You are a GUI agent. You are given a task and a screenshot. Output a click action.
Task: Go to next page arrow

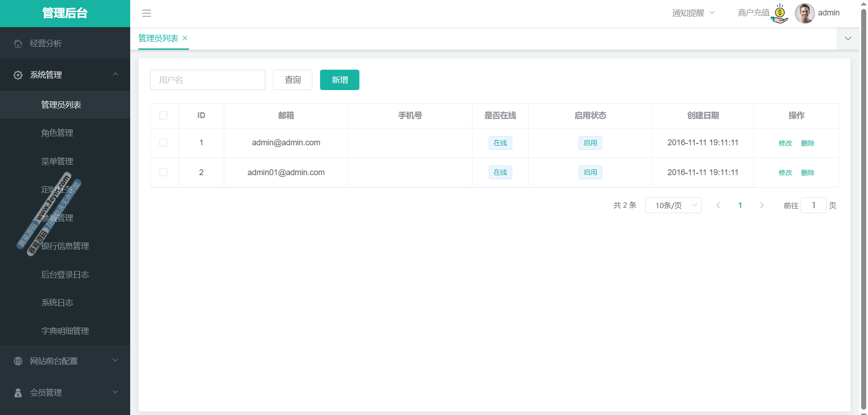pyautogui.click(x=762, y=205)
